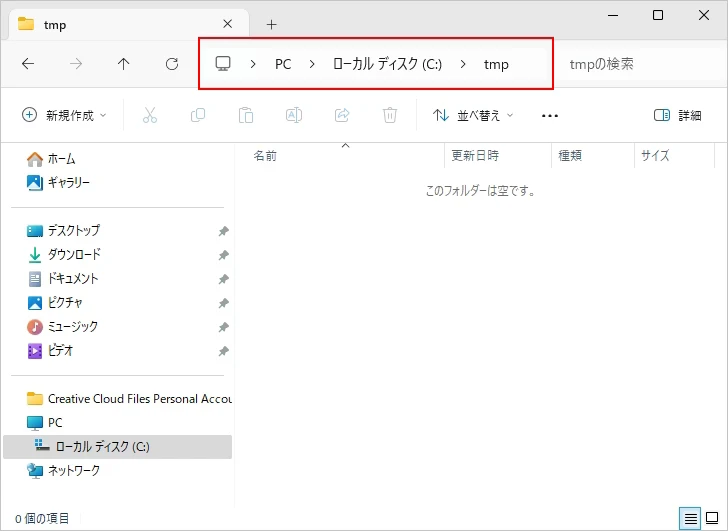Image resolution: width=728 pixels, height=531 pixels.
Task: Expand chevron after PC in address bar
Action: tap(312, 64)
